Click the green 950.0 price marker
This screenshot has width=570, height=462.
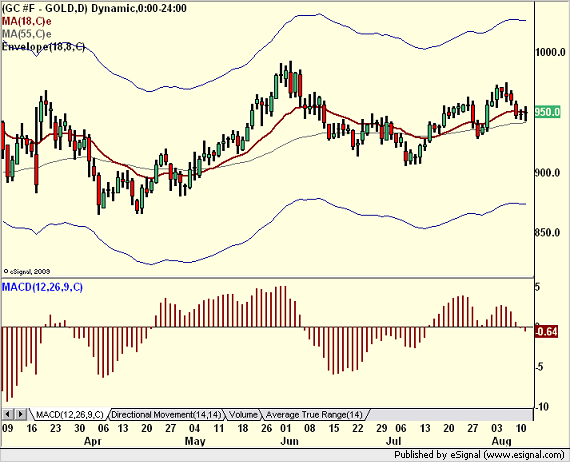(547, 112)
